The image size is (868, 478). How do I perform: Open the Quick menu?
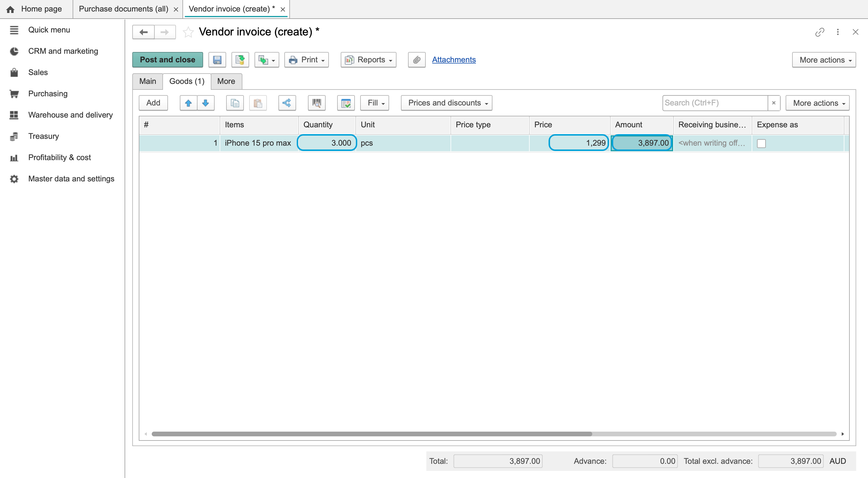coord(49,30)
